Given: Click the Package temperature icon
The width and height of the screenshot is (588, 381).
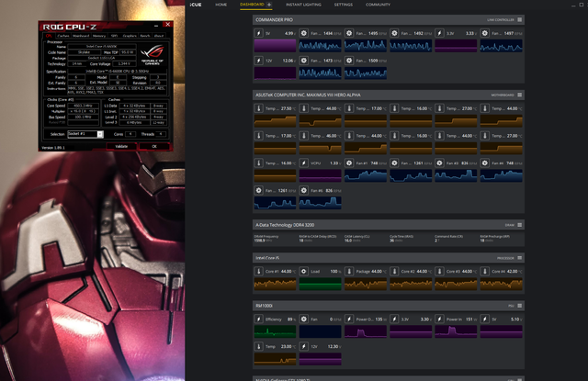Looking at the screenshot, I should pyautogui.click(x=349, y=271).
